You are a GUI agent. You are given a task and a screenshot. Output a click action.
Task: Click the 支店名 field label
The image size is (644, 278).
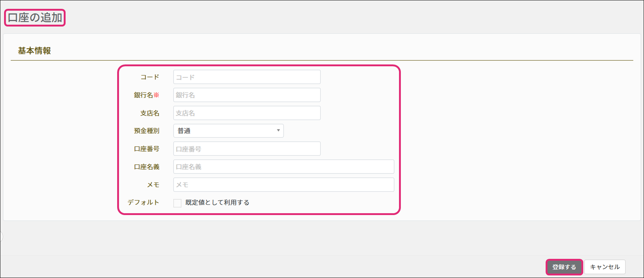(150, 113)
